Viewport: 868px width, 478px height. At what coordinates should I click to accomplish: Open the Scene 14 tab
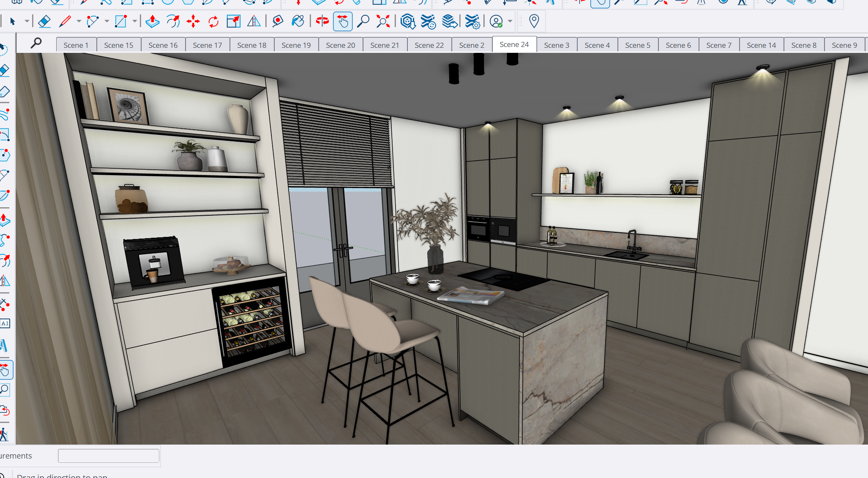point(761,45)
